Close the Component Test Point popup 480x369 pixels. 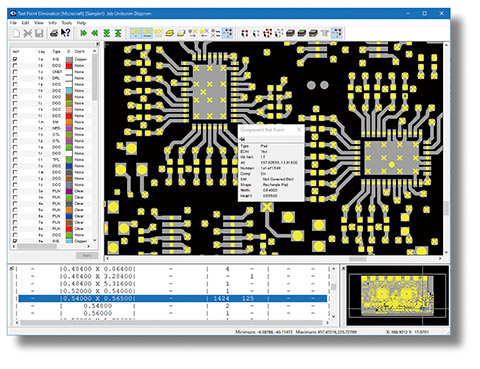click(299, 130)
